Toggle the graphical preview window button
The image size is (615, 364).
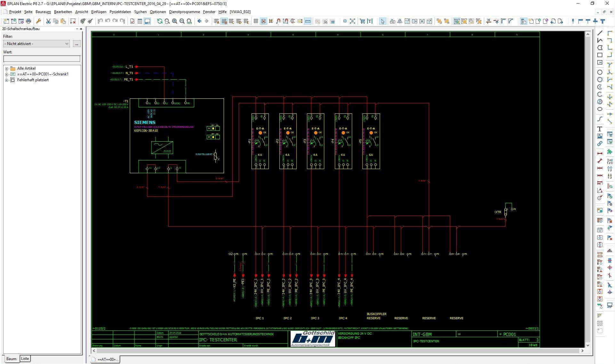tap(147, 21)
